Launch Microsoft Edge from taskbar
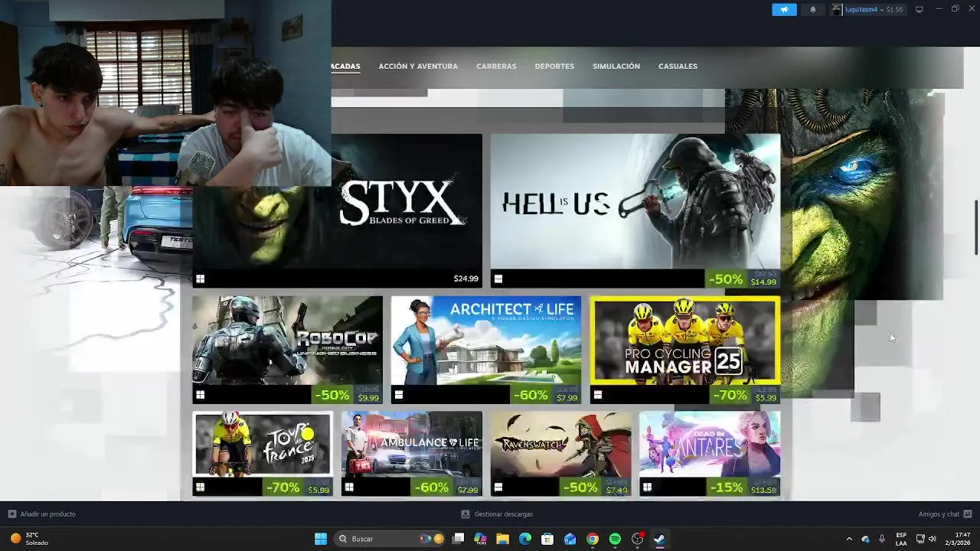The width and height of the screenshot is (980, 551). [x=525, y=539]
